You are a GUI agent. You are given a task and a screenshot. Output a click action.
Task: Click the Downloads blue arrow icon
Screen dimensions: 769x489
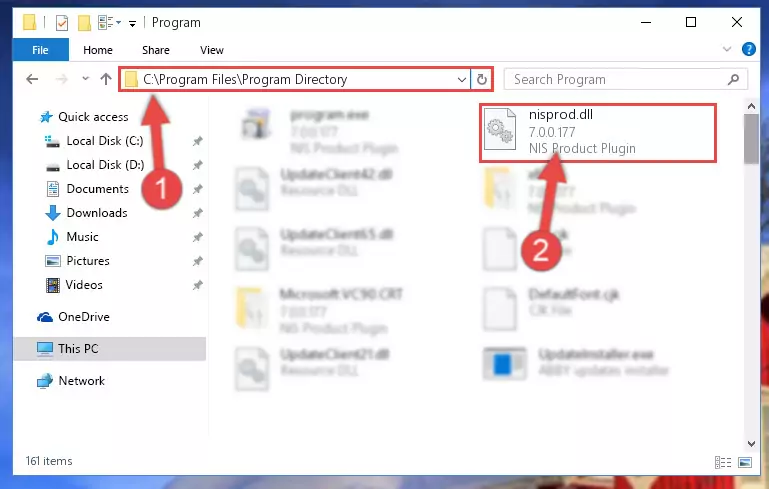coord(52,213)
